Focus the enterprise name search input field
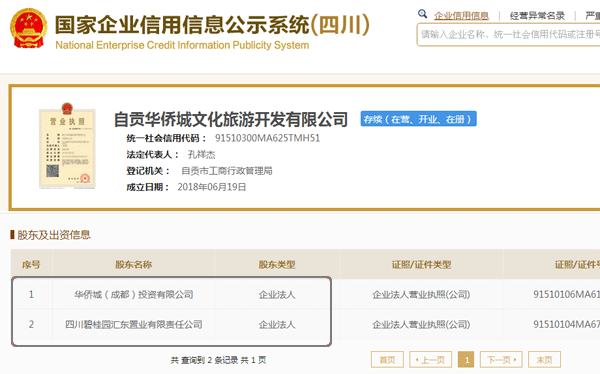The image size is (600, 374). coord(508,35)
